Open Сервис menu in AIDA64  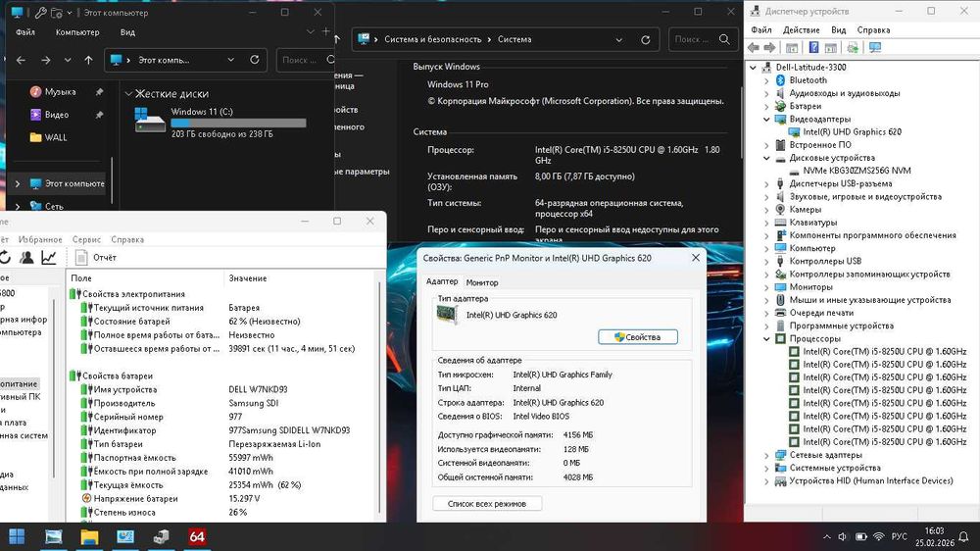tap(86, 239)
